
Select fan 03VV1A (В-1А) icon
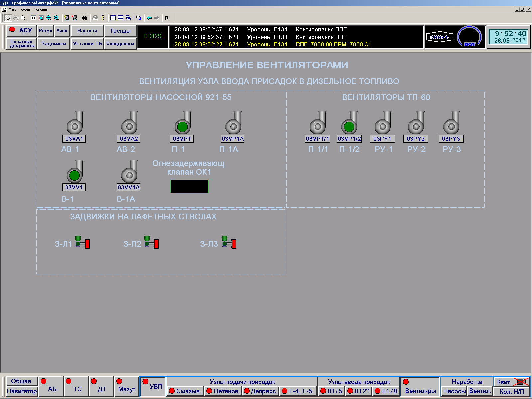[129, 171]
